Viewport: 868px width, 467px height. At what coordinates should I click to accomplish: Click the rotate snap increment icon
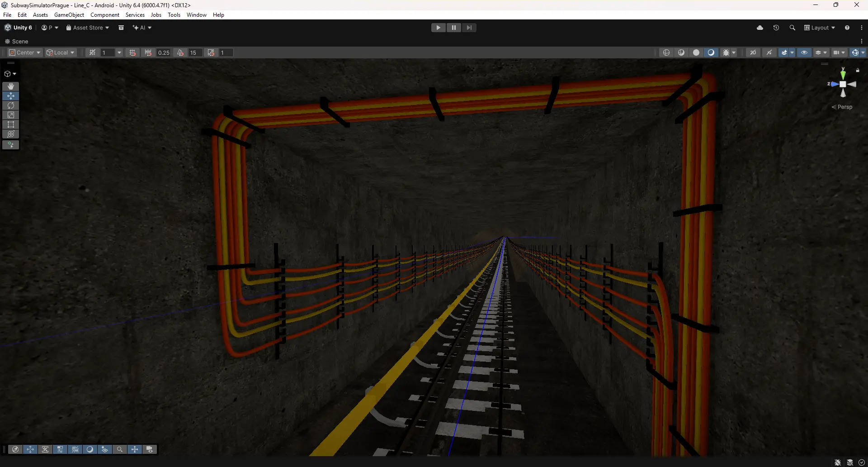click(x=180, y=52)
